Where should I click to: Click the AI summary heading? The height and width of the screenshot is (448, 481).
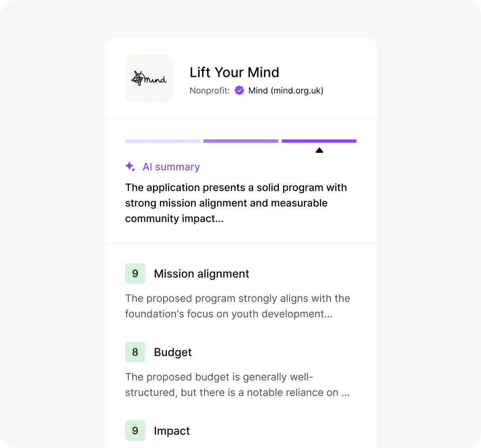coord(171,167)
